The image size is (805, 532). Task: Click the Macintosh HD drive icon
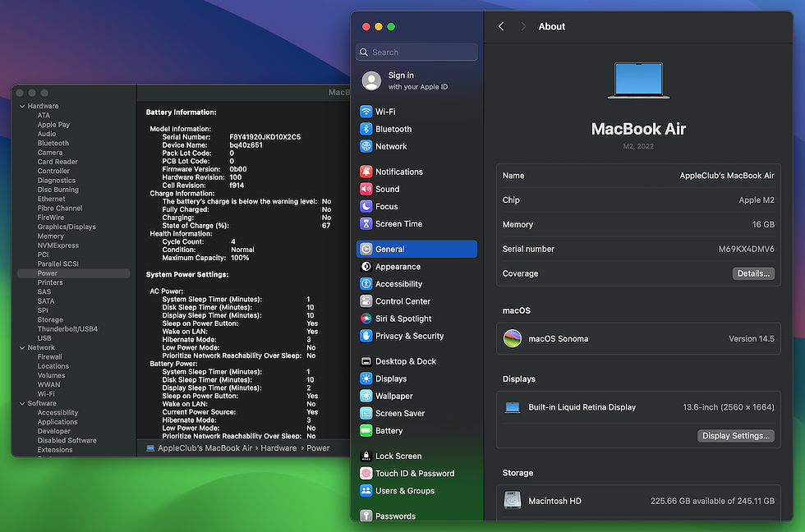coord(512,500)
